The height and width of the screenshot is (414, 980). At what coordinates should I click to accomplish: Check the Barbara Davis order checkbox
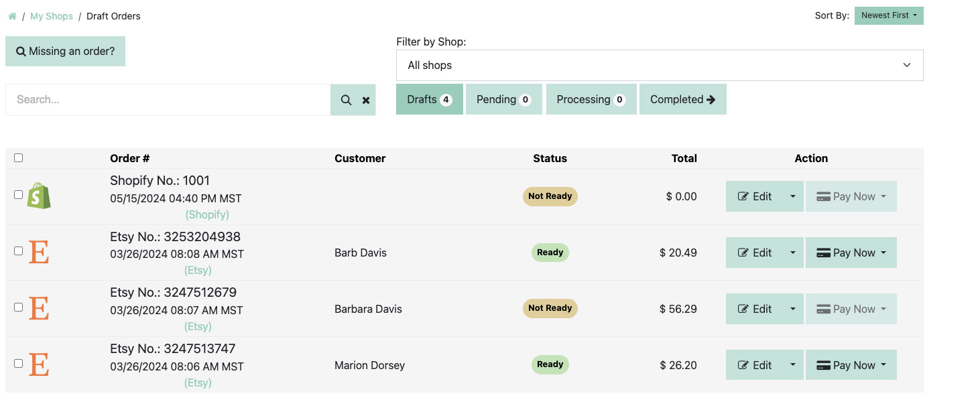click(19, 307)
